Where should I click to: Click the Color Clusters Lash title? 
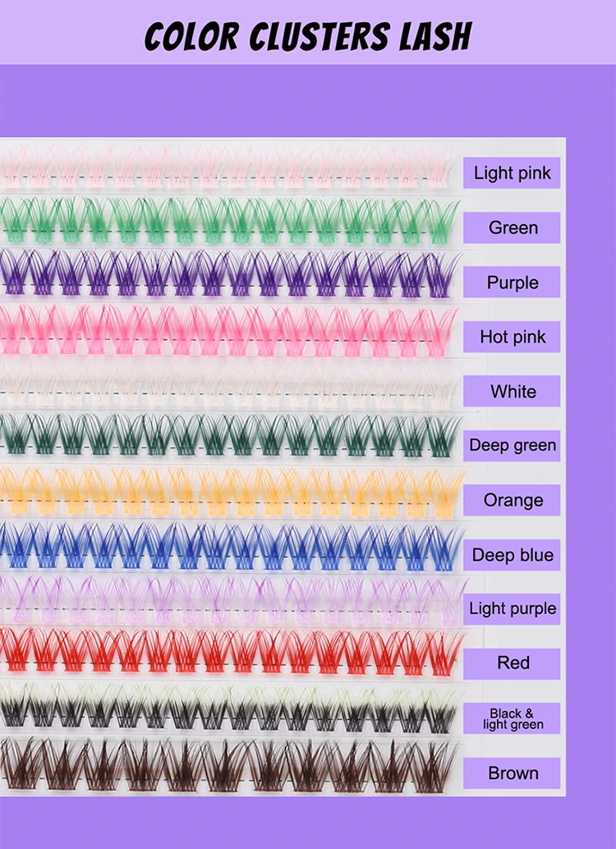click(x=308, y=35)
